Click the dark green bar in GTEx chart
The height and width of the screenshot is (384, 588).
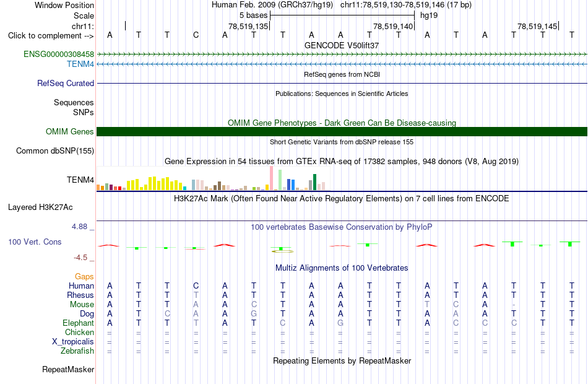coord(315,182)
